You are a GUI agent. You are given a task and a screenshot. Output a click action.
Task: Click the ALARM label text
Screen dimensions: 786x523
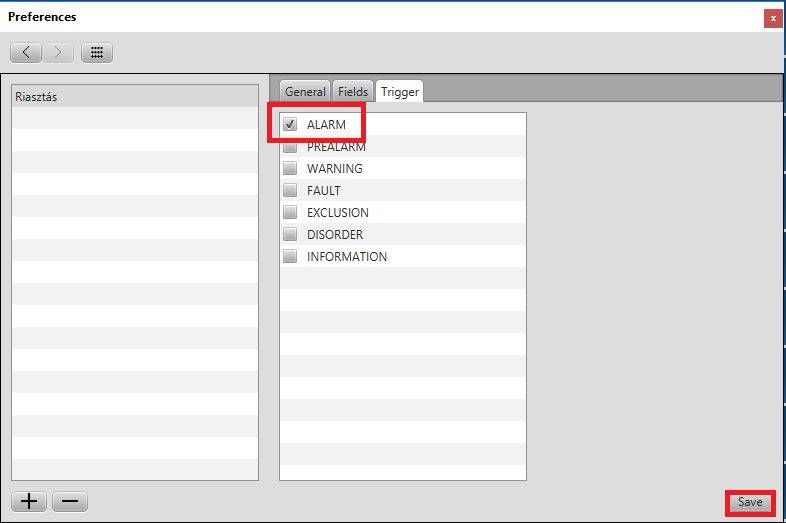point(326,125)
